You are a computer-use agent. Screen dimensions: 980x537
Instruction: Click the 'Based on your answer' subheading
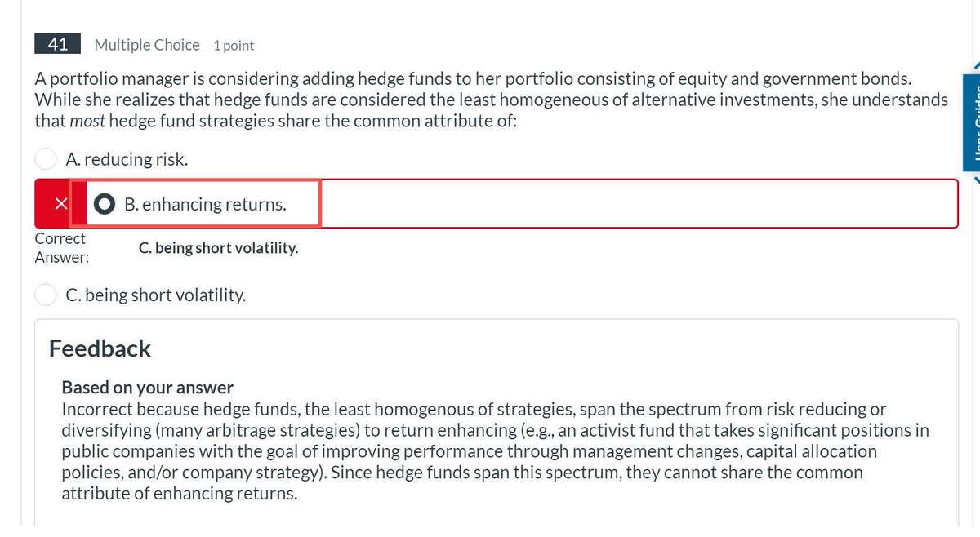click(x=147, y=387)
